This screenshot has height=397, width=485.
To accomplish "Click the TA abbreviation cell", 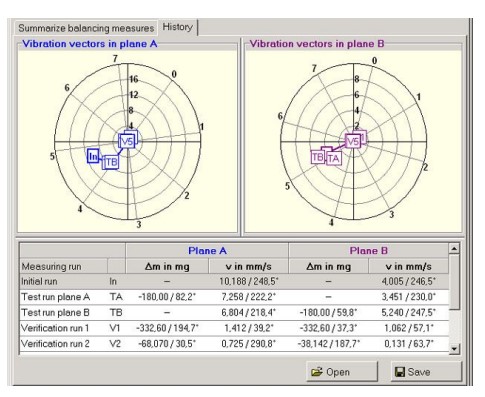I will coord(116,297).
